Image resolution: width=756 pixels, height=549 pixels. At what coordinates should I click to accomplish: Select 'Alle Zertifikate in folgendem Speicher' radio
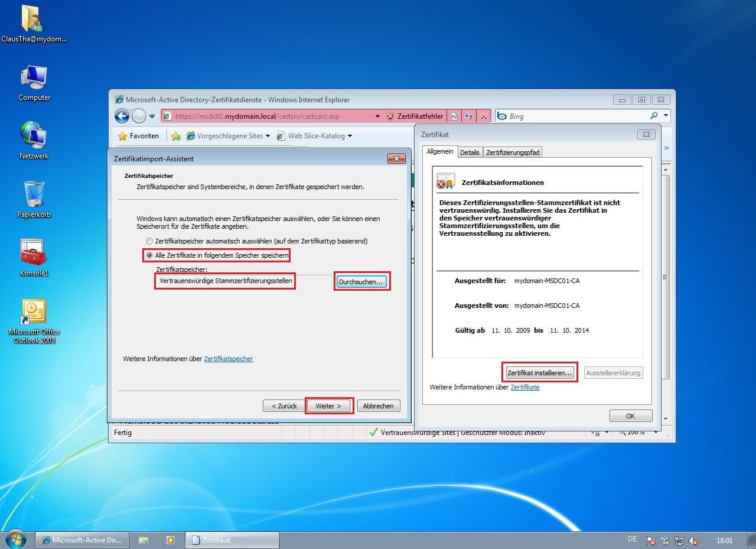pos(149,255)
